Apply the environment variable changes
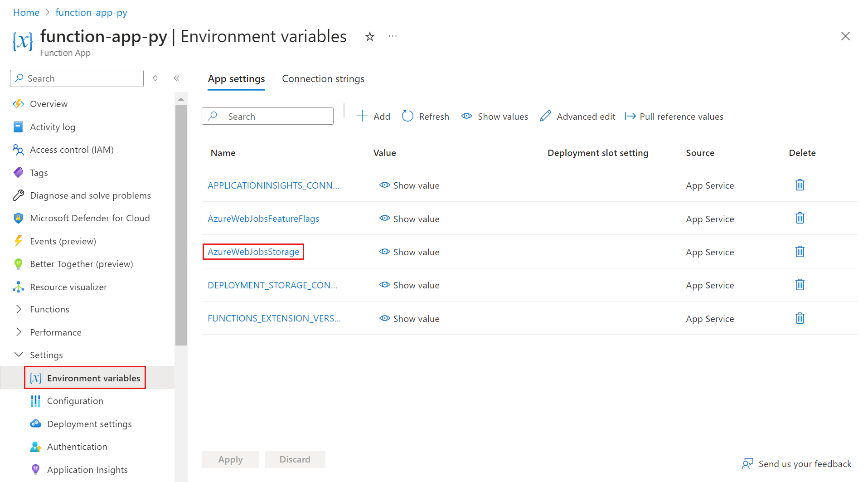The image size is (868, 482). click(x=230, y=459)
